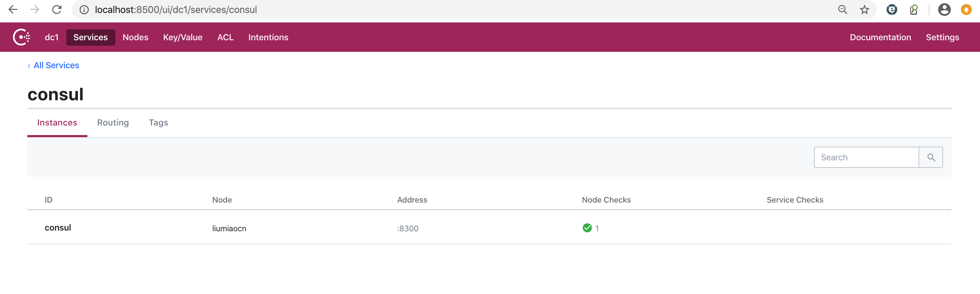This screenshot has width=980, height=294.
Task: Click the magnifying-glass document extension icon
Action: (x=914, y=10)
